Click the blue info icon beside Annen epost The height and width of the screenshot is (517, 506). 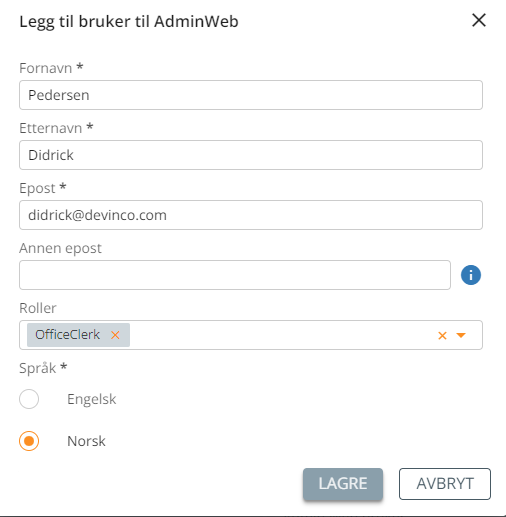471,275
